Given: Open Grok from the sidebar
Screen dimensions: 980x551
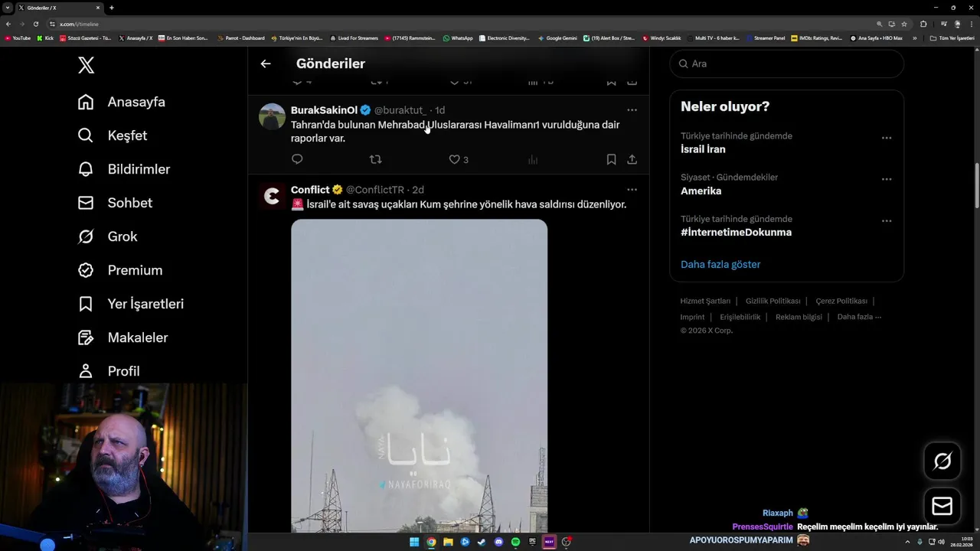Looking at the screenshot, I should [107, 236].
